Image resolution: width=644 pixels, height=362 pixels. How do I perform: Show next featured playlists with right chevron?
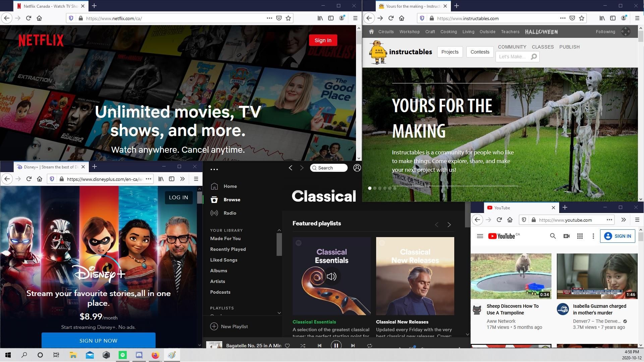(449, 225)
